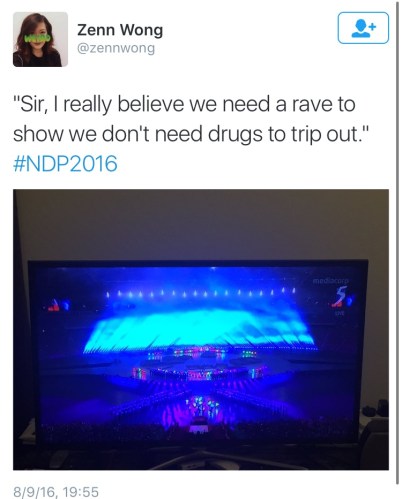Viewport: 402px width, 499px height.
Task: Click the small plus sign in the follow icon
Action: [372, 26]
